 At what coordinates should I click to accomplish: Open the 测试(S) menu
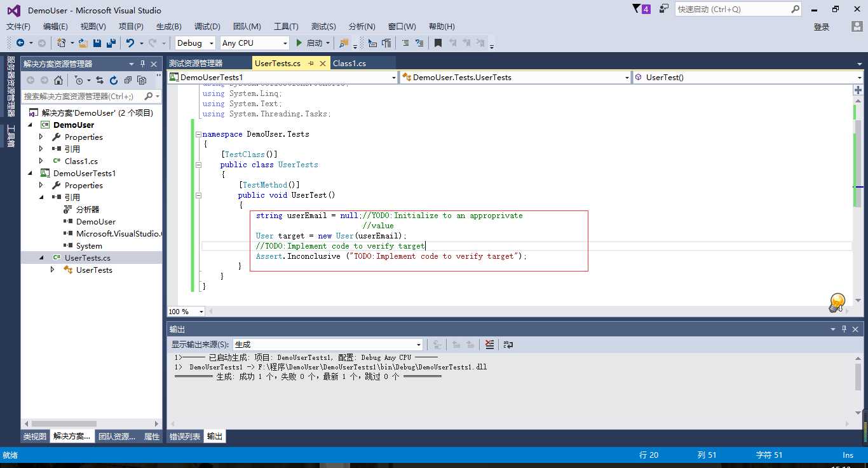[x=323, y=27]
